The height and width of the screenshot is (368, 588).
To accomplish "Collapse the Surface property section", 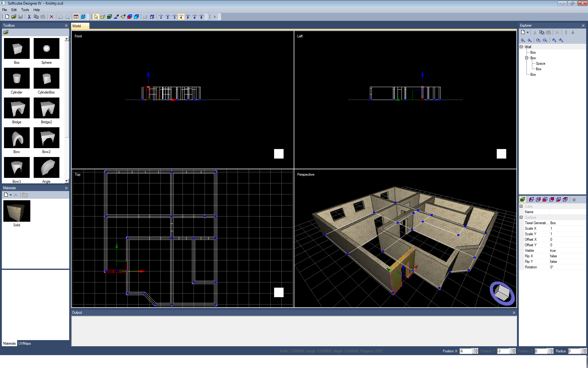I will [x=521, y=217].
